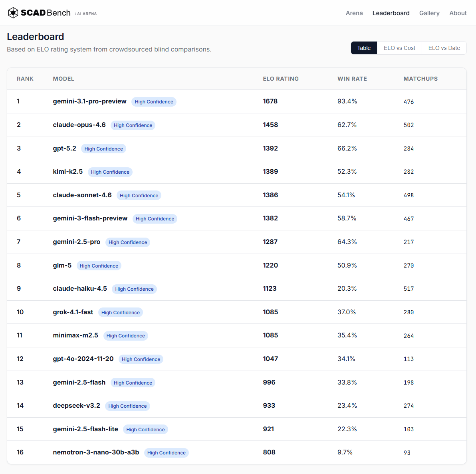Click the SCAD Bench hexagon logo icon
This screenshot has width=476, height=474.
point(13,13)
